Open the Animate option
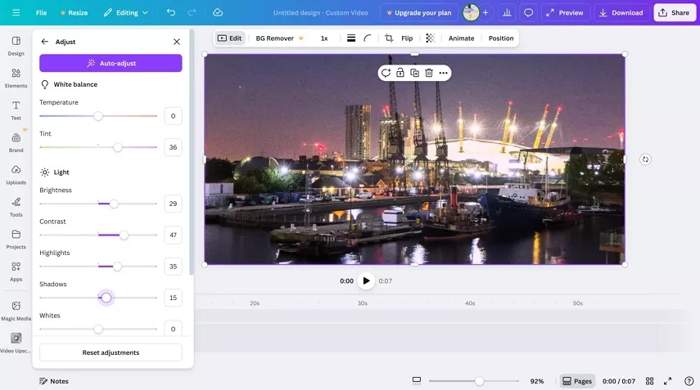This screenshot has width=700, height=390. pos(461,38)
